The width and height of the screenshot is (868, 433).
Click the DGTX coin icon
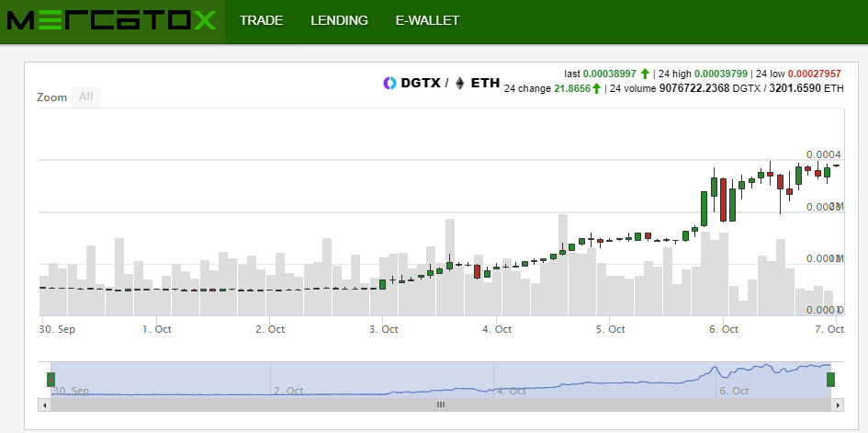pyautogui.click(x=389, y=84)
